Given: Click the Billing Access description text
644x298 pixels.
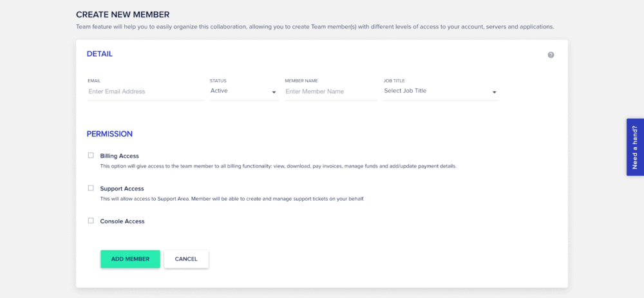Looking at the screenshot, I should [278, 166].
